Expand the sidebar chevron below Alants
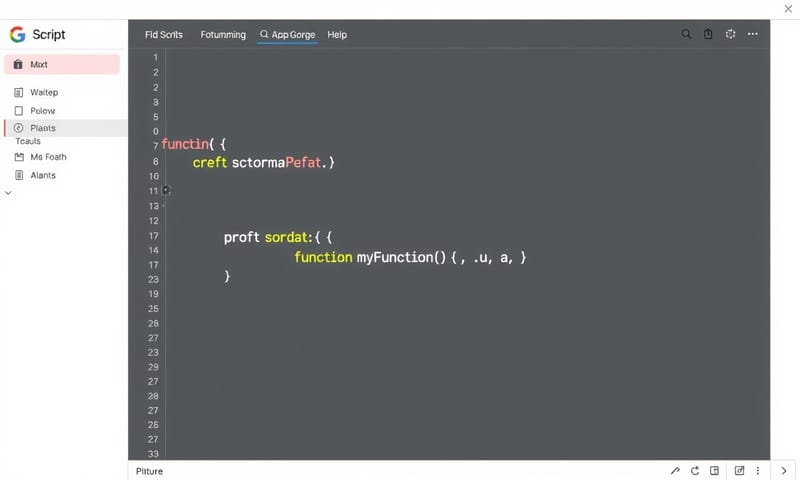Image resolution: width=800 pixels, height=480 pixels. [9, 194]
